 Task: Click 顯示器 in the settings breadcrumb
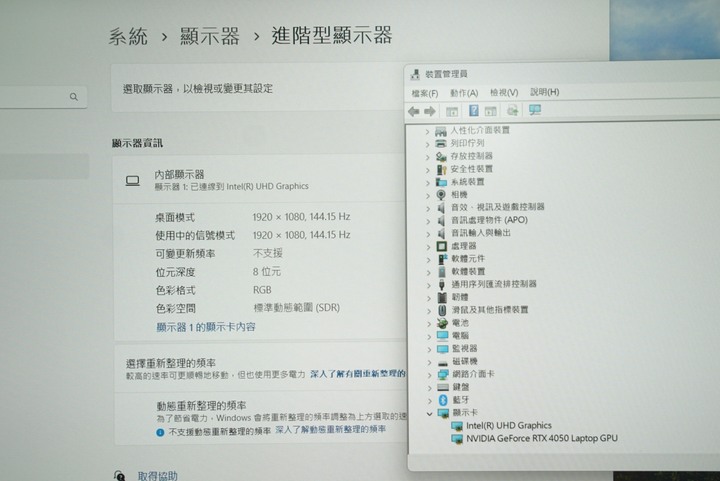210,36
